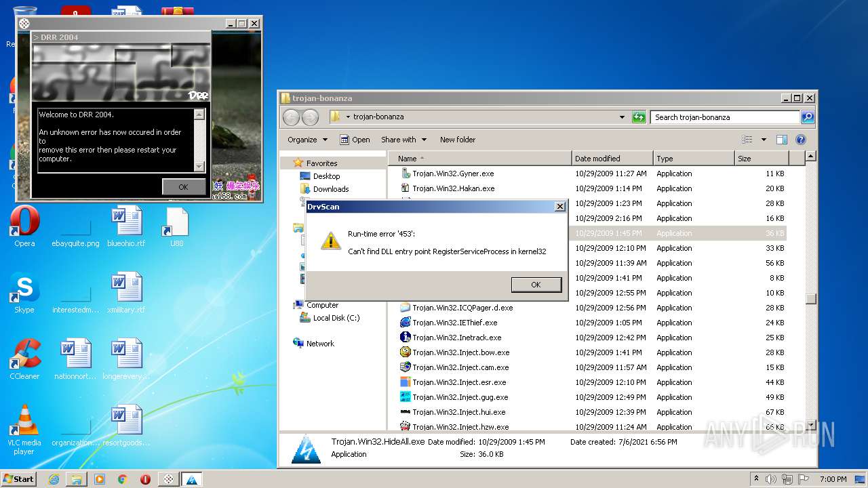Click the Search trojan-bonanza input field
Image resolution: width=868 pixels, height=488 pixels.
(724, 117)
